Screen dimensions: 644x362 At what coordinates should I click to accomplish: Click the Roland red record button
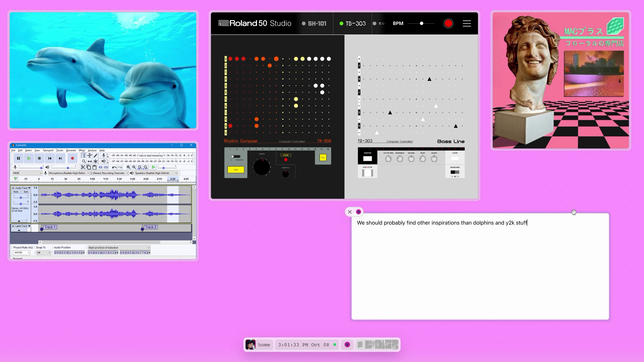click(x=448, y=24)
